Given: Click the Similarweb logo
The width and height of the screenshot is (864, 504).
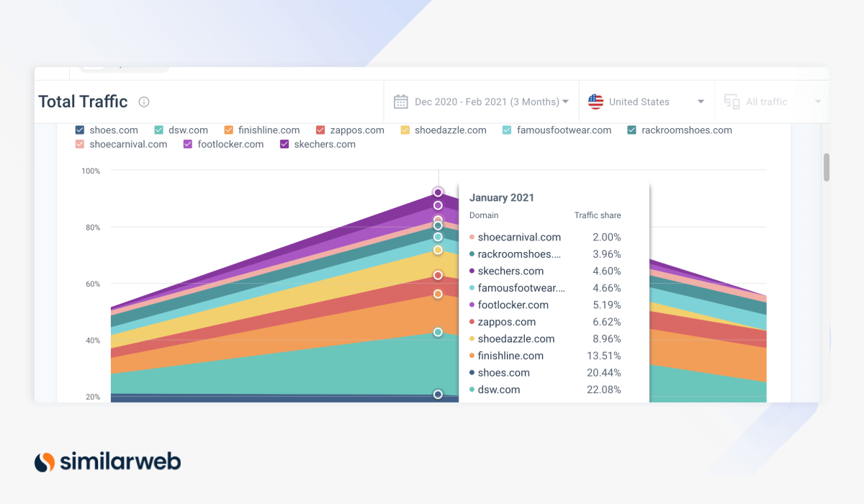Looking at the screenshot, I should [x=108, y=462].
